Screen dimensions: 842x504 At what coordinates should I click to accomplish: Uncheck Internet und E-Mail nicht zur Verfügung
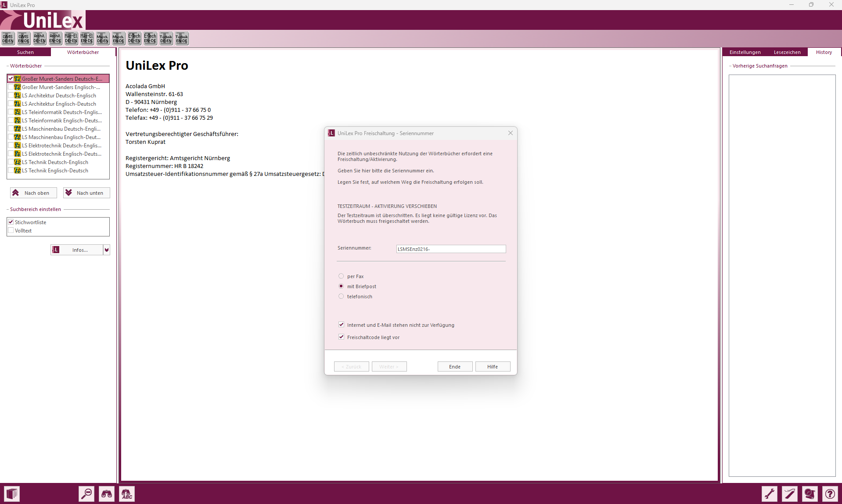[x=341, y=325]
